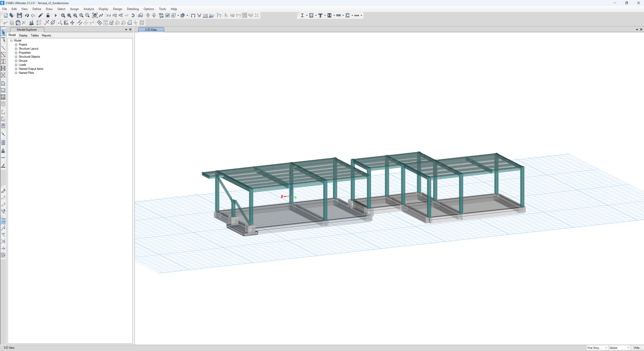The image size is (644, 351).
Task: Click the perspective glasses icon
Action: click(x=140, y=15)
